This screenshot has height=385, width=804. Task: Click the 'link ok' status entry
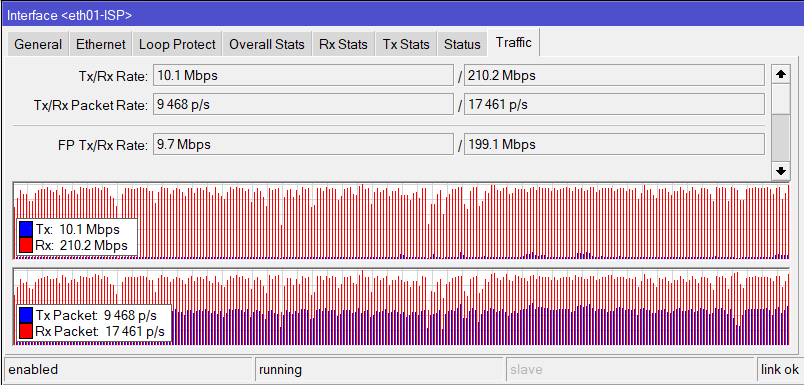point(780,369)
